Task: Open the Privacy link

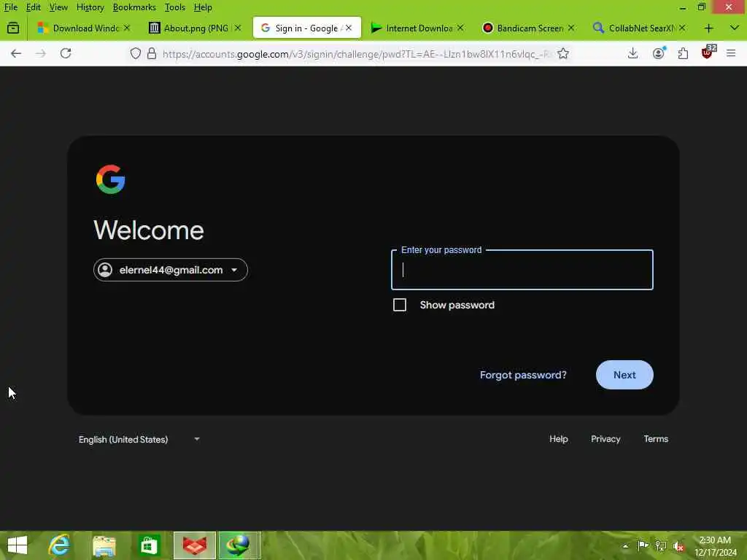Action: point(605,438)
